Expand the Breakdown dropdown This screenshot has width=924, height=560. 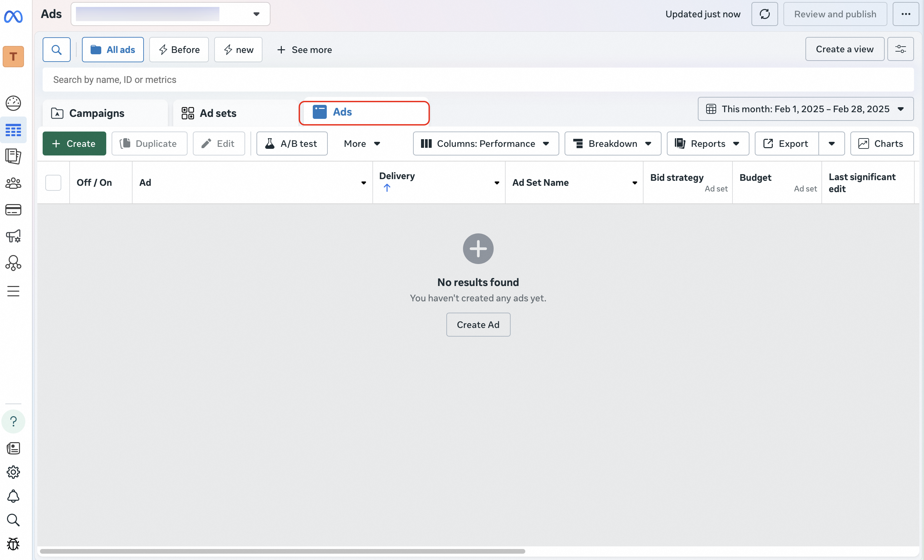click(612, 143)
